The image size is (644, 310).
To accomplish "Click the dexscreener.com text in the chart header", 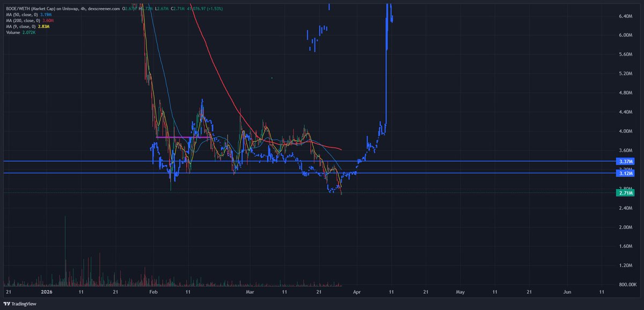I will [x=105, y=8].
